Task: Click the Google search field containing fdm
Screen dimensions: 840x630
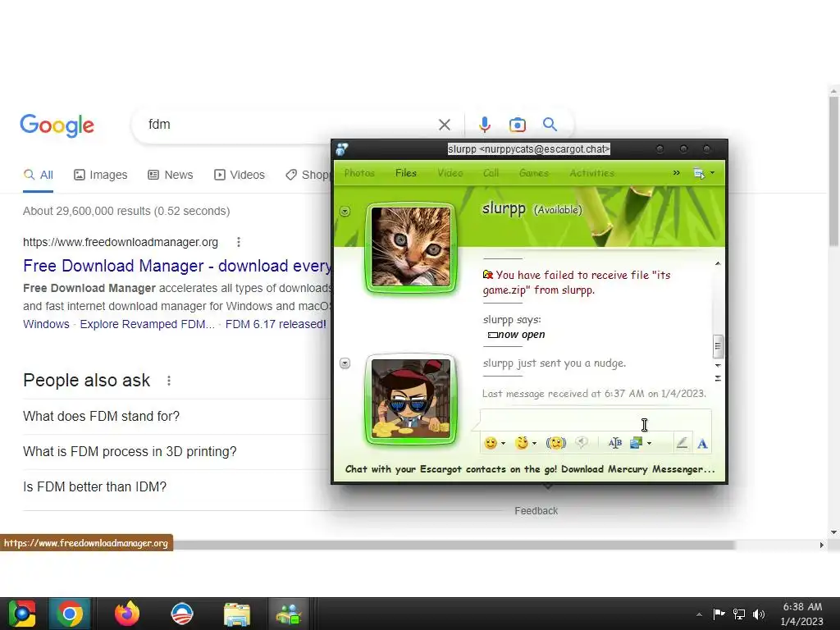Action: click(x=290, y=125)
